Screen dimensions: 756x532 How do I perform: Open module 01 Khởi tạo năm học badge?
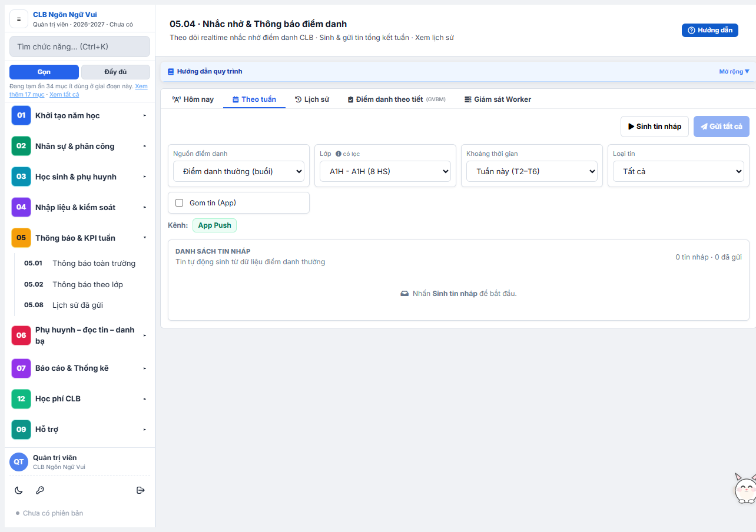pyautogui.click(x=21, y=115)
